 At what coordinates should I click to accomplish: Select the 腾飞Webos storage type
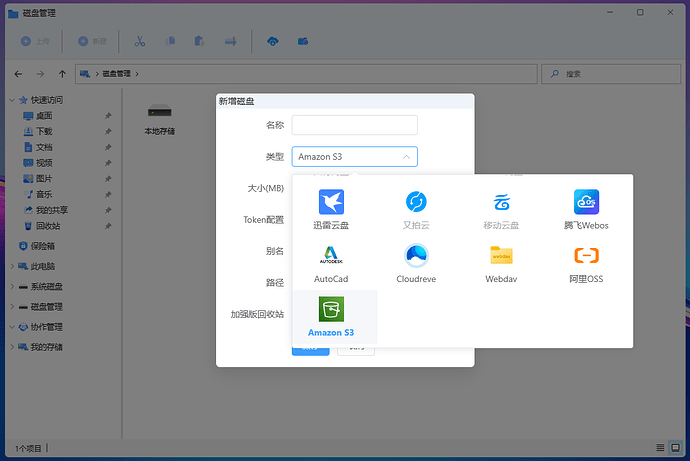(x=586, y=210)
